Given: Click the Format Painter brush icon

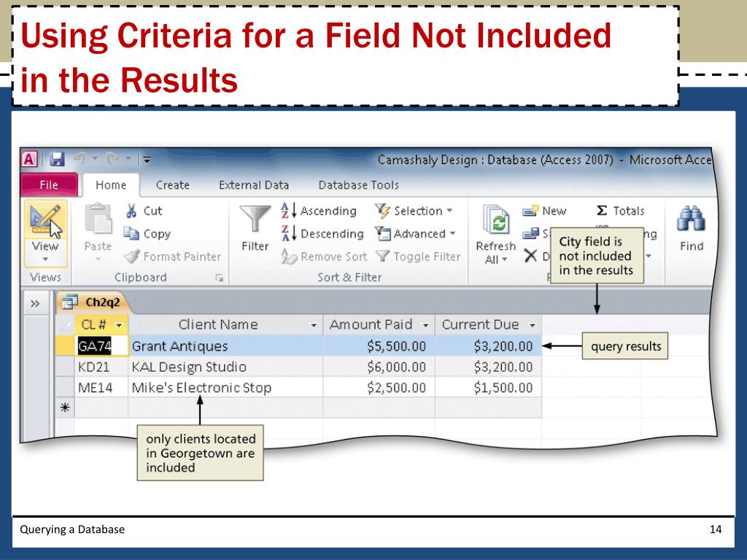Looking at the screenshot, I should coord(132,256).
